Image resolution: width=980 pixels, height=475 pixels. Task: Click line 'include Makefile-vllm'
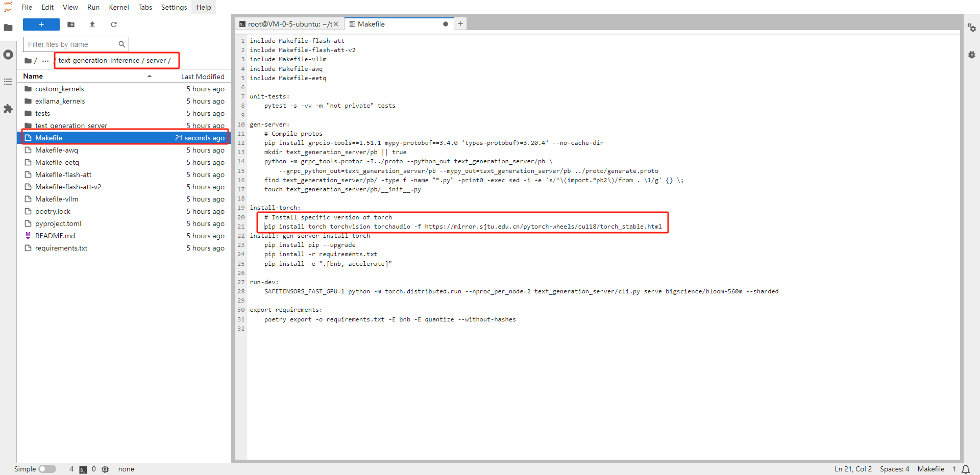288,59
